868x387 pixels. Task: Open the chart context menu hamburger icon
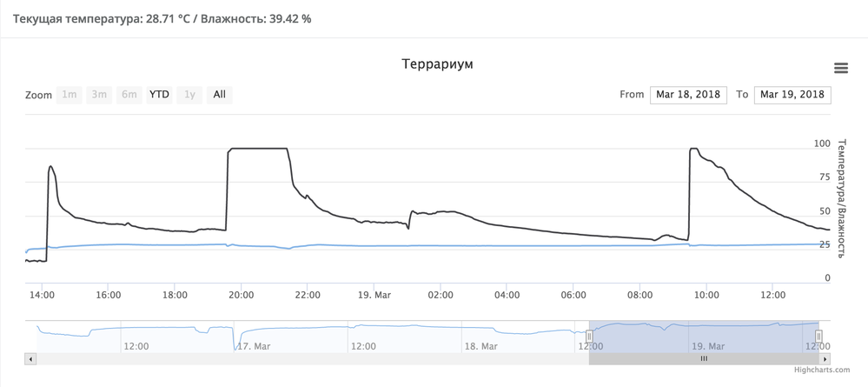point(840,69)
